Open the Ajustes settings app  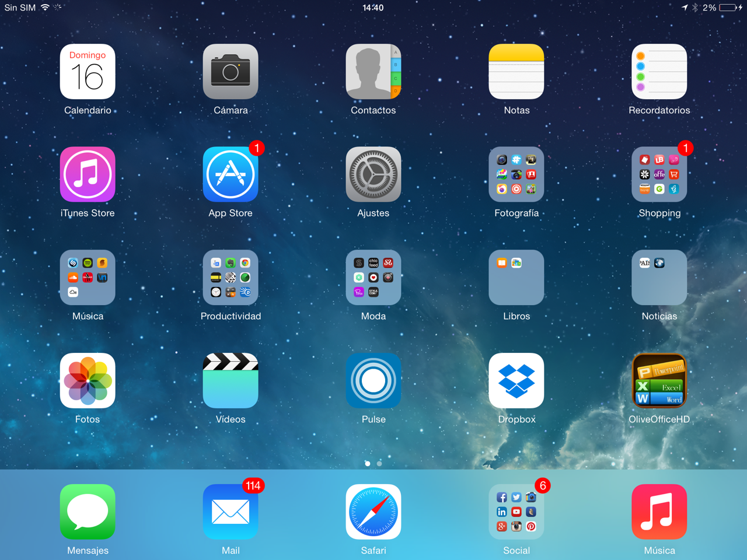[x=373, y=174]
